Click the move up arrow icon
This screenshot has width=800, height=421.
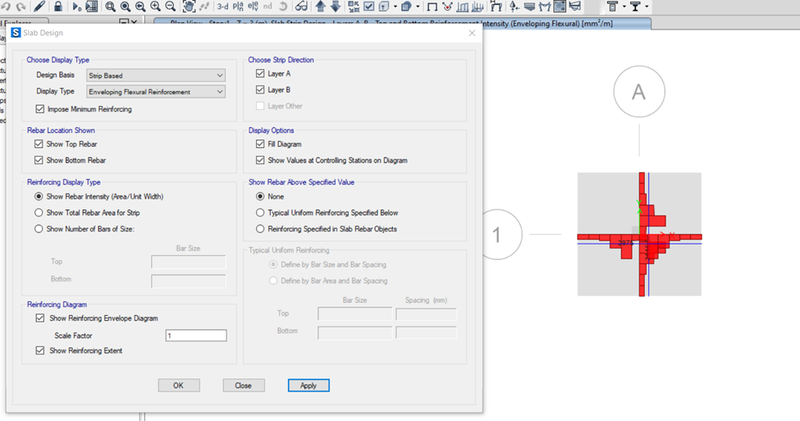pos(320,7)
